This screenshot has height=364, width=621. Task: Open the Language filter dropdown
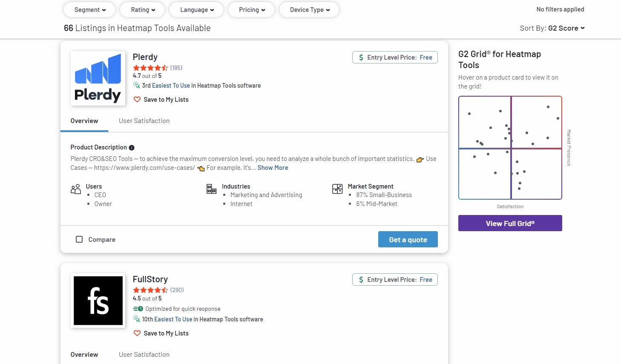point(196,10)
